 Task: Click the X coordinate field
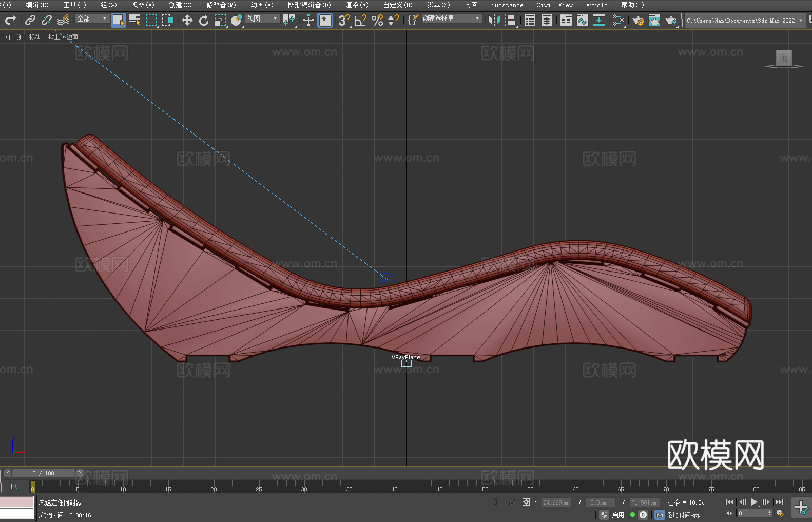tap(556, 502)
